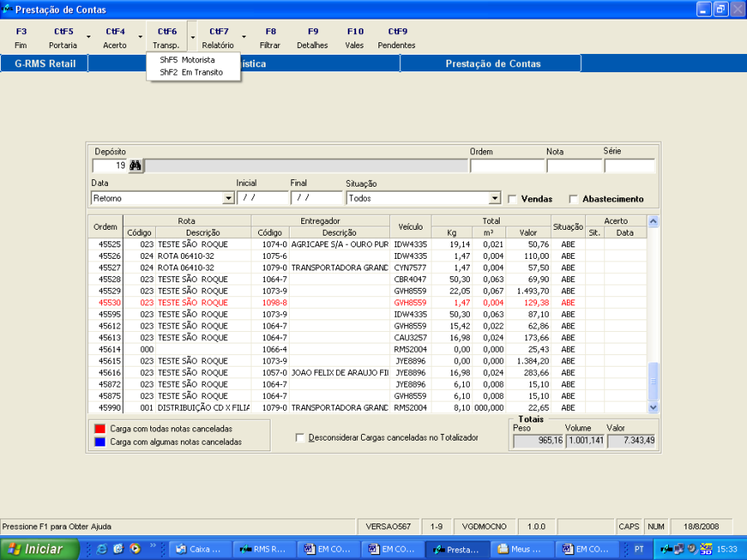Screen dimensions: 747x560
Task: Click the Veículo column header
Action: (410, 226)
